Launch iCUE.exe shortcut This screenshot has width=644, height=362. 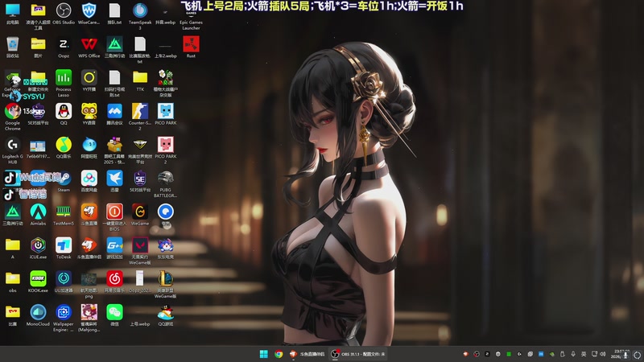click(38, 245)
